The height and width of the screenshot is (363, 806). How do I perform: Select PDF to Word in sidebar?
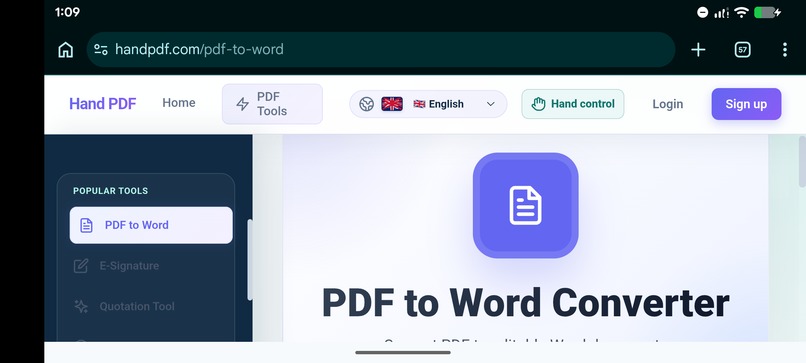151,225
